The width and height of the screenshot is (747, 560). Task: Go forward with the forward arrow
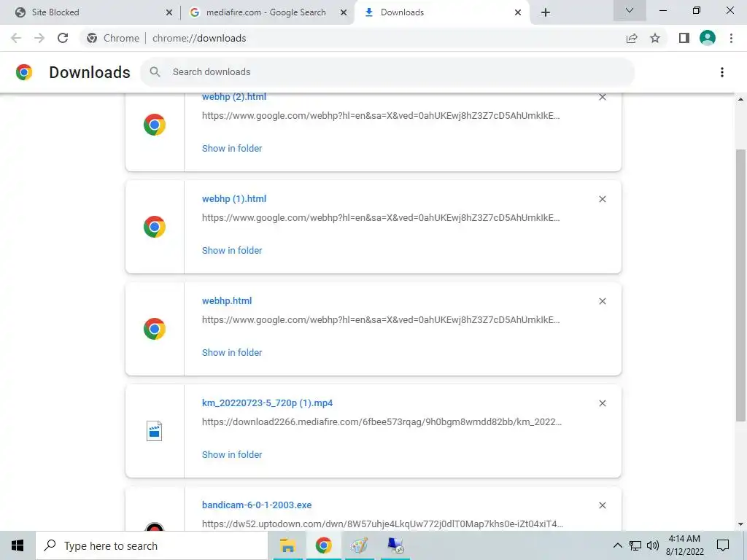(39, 38)
